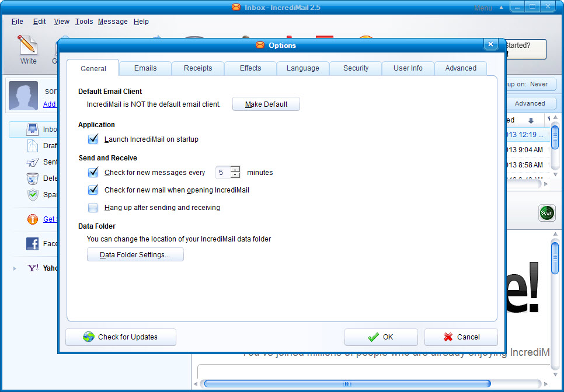The image size is (564, 392).
Task: Confirm options with the OK button
Action: pyautogui.click(x=381, y=337)
